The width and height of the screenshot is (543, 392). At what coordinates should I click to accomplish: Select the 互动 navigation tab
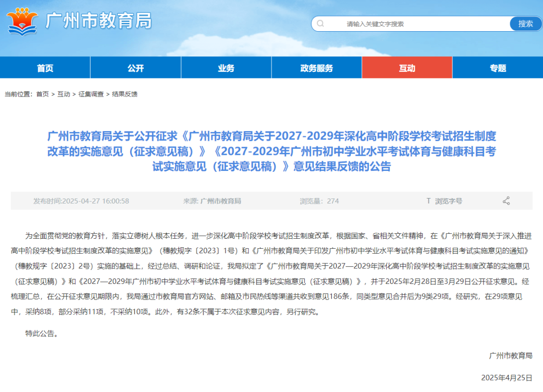407,67
